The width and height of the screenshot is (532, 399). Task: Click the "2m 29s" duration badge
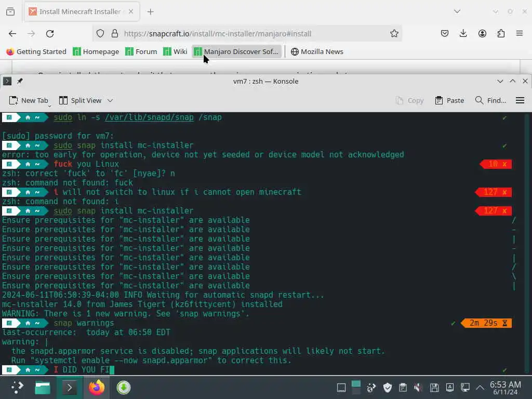click(x=486, y=323)
